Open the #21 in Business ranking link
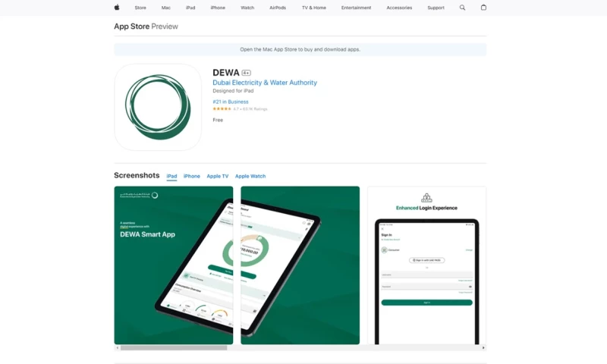Image resolution: width=607 pixels, height=364 pixels. 231,102
